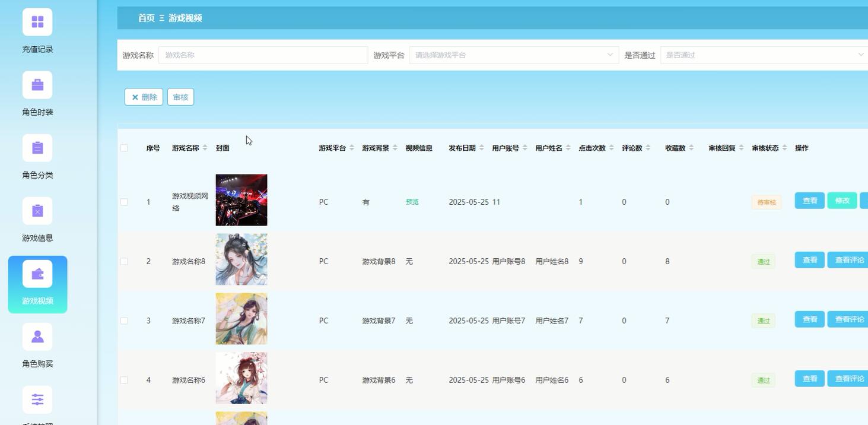Sort by 用户账号 column arrows

coord(524,148)
